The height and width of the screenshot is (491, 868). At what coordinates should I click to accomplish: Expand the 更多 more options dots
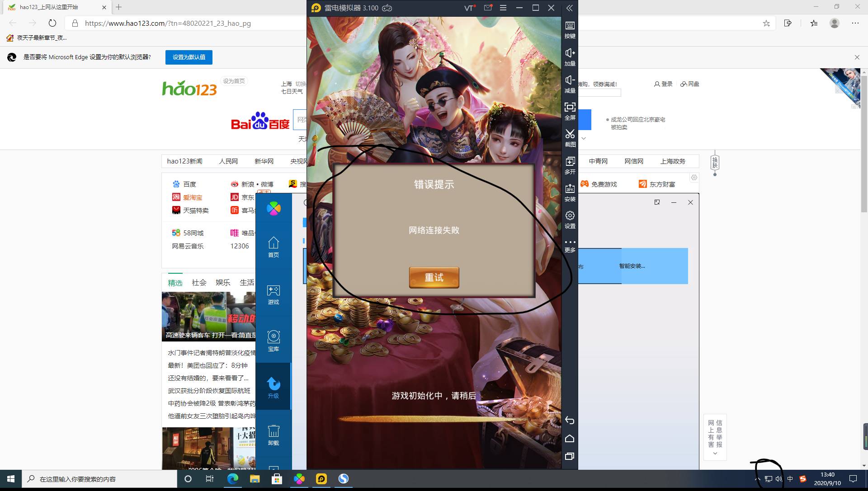pyautogui.click(x=570, y=245)
